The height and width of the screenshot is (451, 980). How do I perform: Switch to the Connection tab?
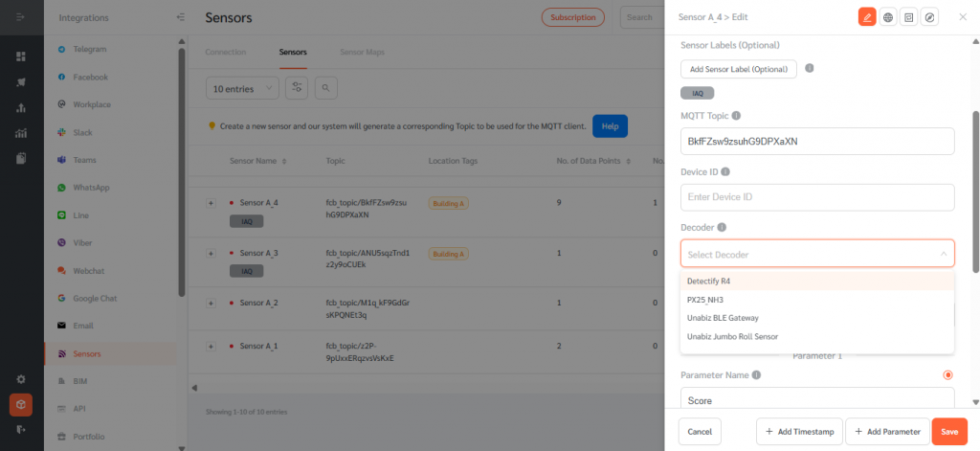coord(226,52)
